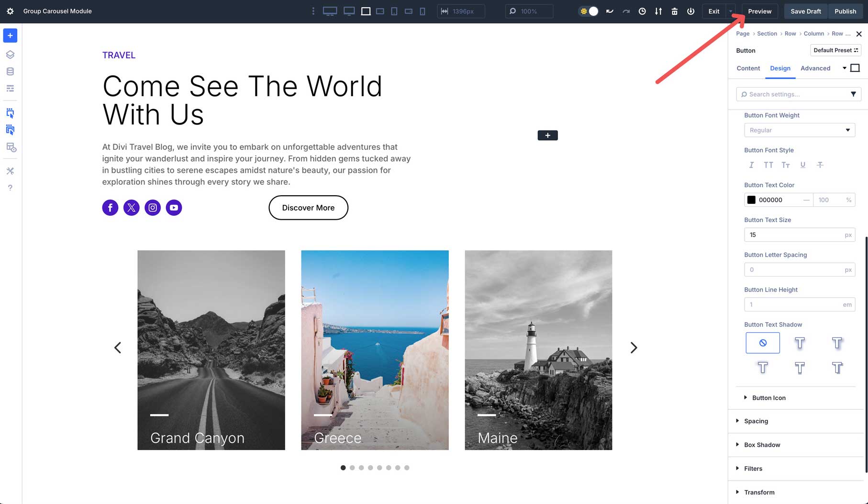Undo the last change in the toolbar
Screen dimensions: 868x504
(610, 11)
